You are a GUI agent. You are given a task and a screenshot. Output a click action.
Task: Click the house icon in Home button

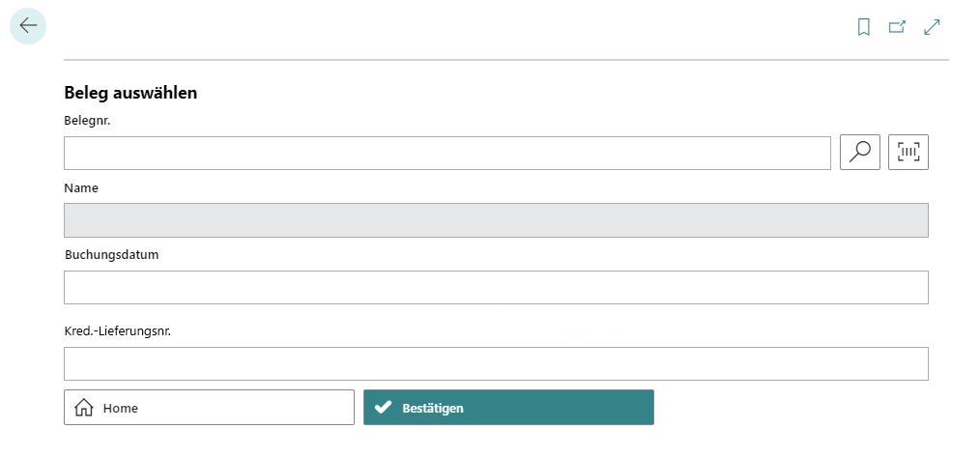pyautogui.click(x=84, y=408)
